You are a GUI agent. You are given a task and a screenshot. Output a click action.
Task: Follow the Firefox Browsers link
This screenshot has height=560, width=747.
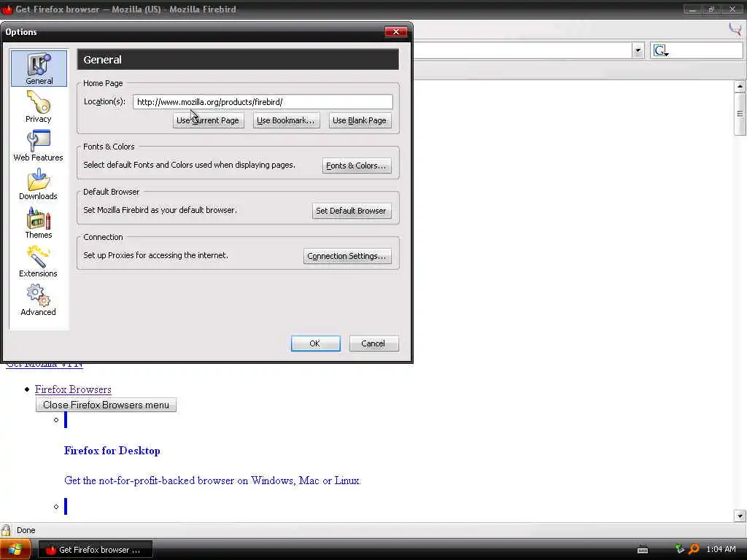point(73,389)
